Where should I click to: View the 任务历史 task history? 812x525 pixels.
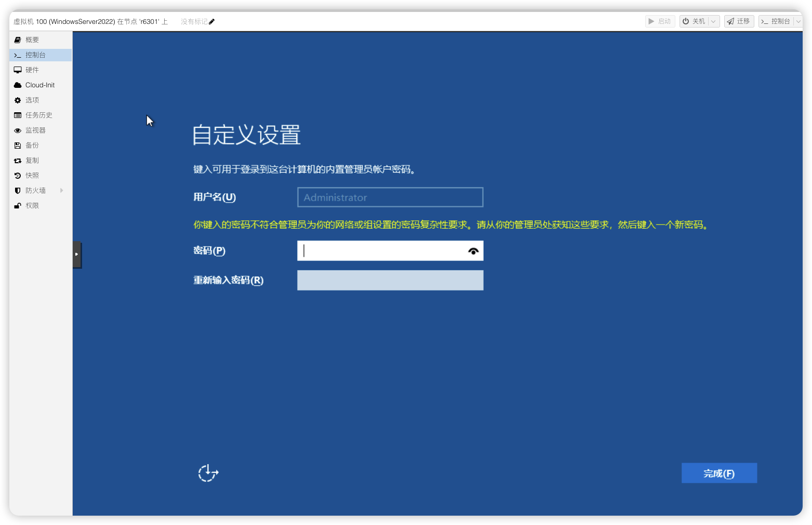38,115
